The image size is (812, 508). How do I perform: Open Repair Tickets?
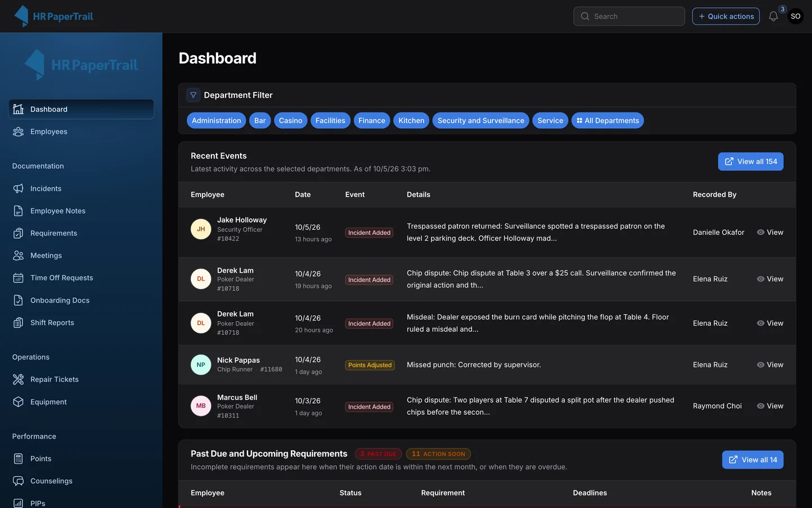point(81,379)
